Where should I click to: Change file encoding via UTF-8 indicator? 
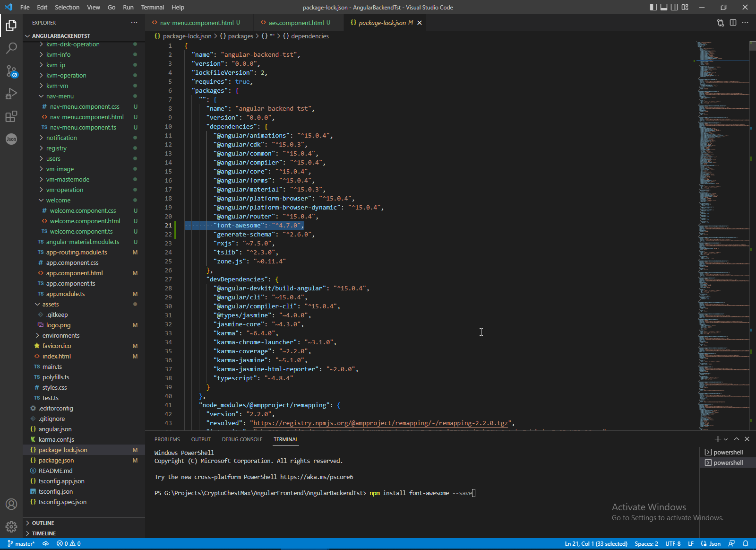coord(673,544)
